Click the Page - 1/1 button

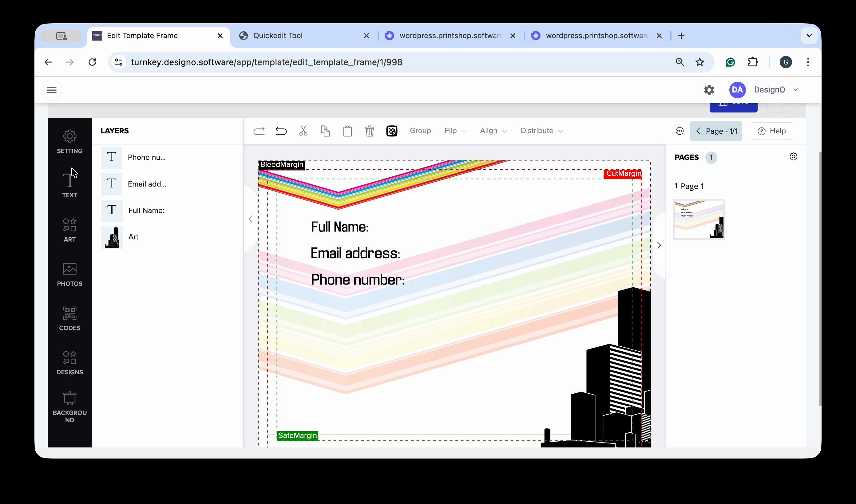(716, 131)
